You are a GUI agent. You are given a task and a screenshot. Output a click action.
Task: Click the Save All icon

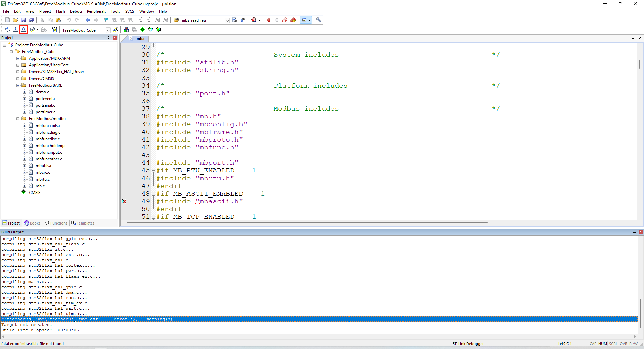click(32, 20)
